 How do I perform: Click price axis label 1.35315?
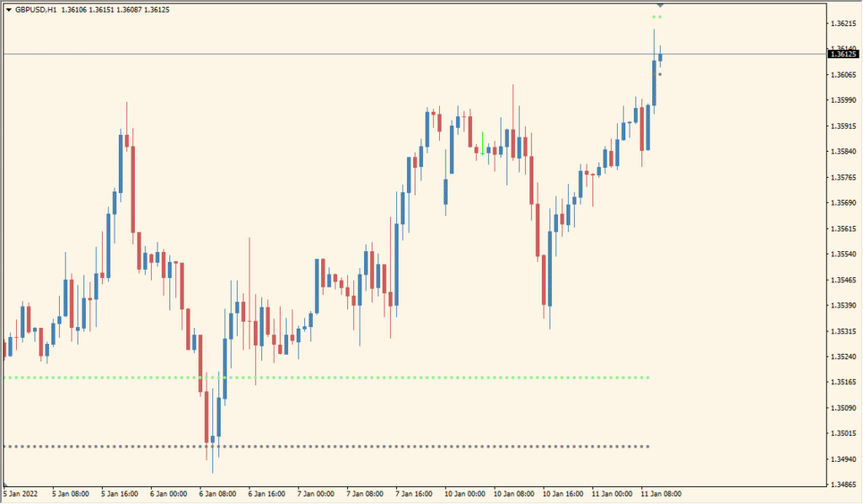(843, 331)
